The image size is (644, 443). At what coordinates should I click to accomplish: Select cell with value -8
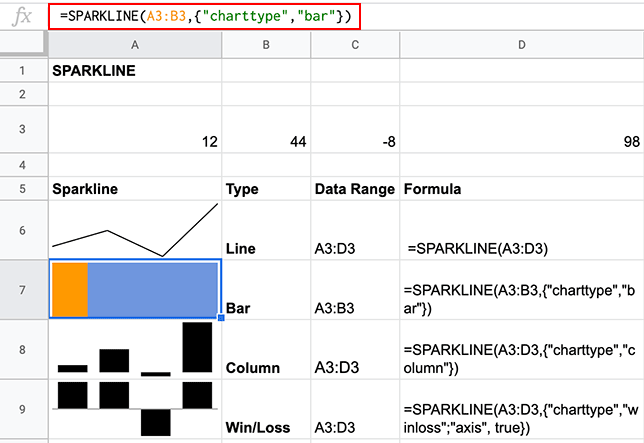pyautogui.click(x=355, y=129)
